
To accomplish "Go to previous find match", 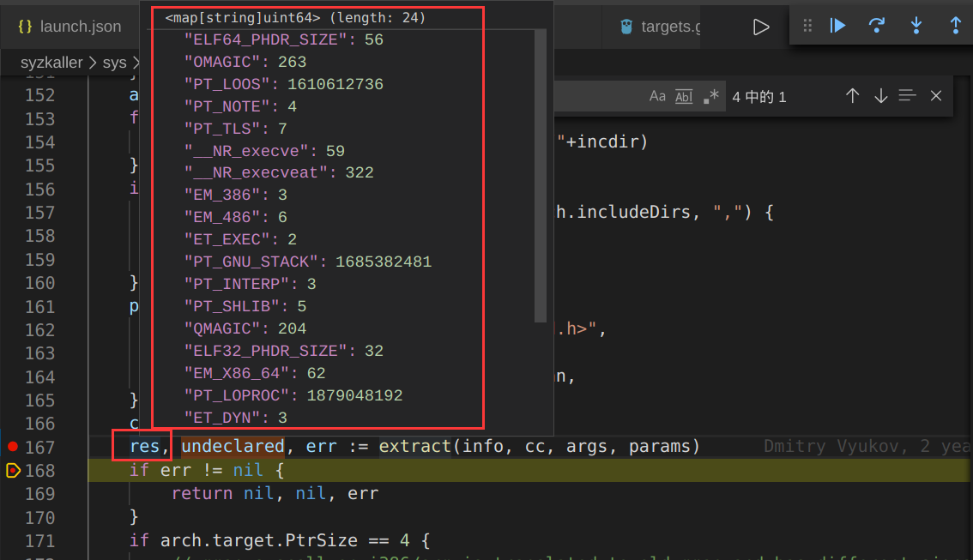I will pyautogui.click(x=852, y=96).
